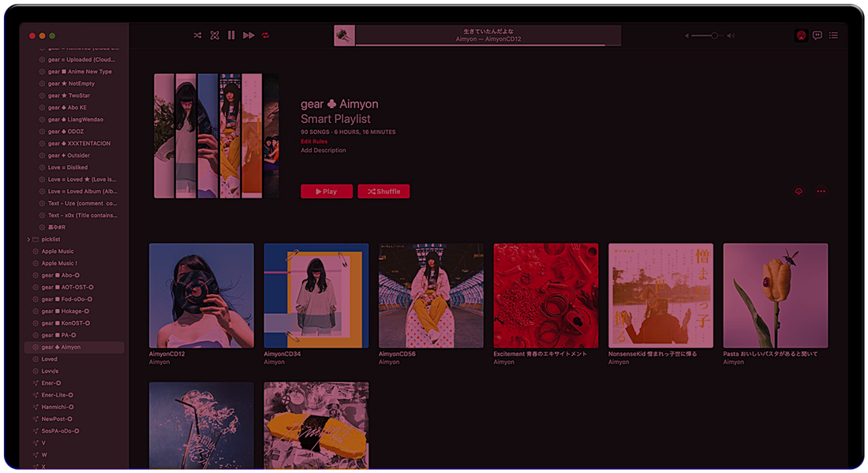
Task: Select the Apple Music ! playlist
Action: tap(74, 263)
